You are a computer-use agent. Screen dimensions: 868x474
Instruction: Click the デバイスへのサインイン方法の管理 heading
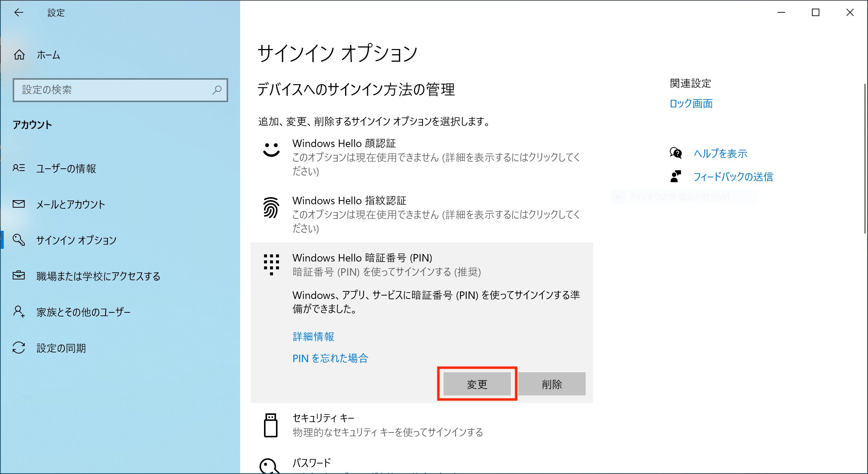click(356, 89)
